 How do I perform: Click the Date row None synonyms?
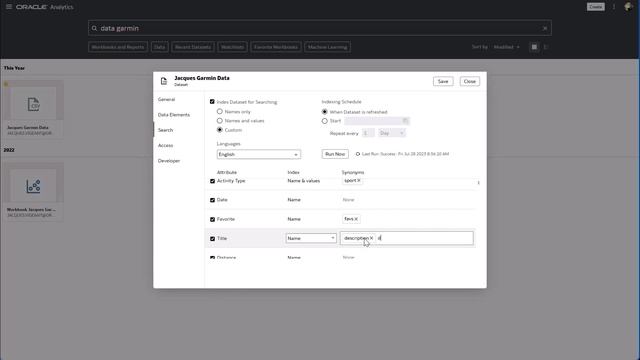coord(348,200)
